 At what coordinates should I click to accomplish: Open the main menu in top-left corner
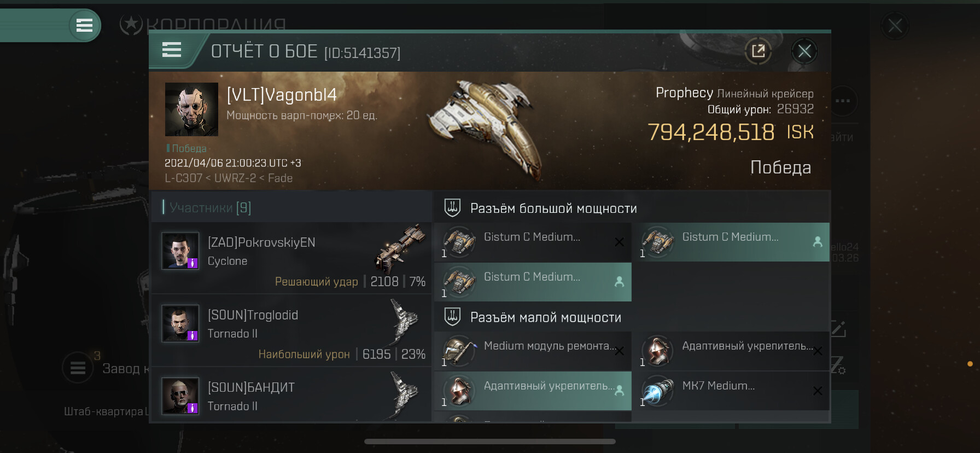84,25
